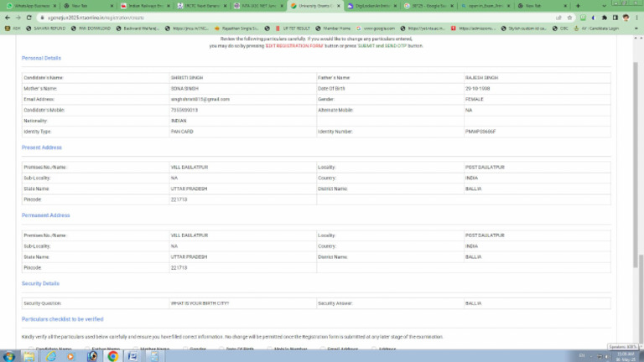Open the SAHARA REFUND bookmark

point(45,28)
